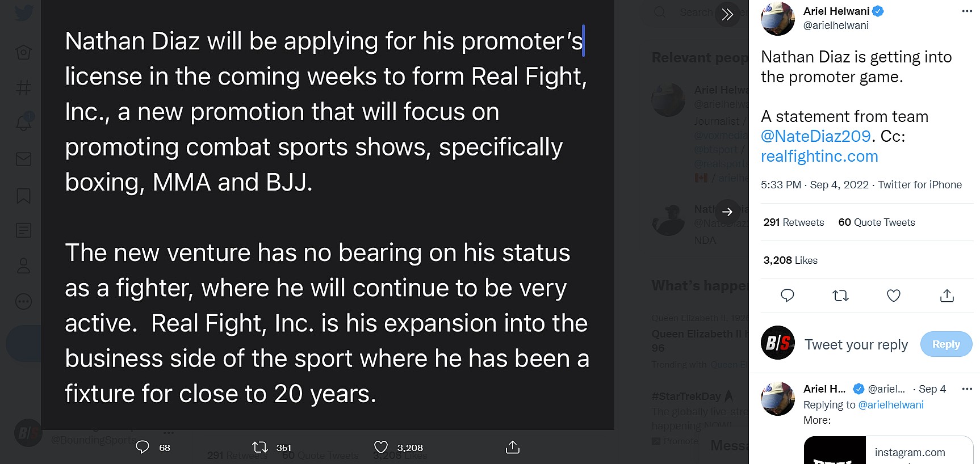View the 60 Quote Tweets list
980x464 pixels.
click(x=876, y=222)
